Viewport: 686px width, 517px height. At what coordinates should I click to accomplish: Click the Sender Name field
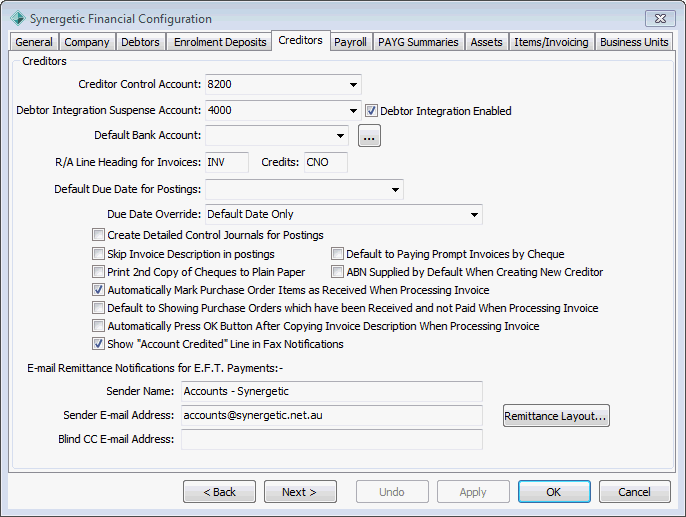(332, 391)
